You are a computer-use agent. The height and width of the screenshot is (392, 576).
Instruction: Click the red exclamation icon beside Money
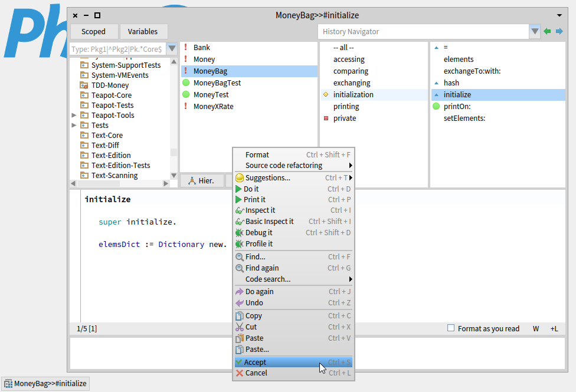point(185,59)
